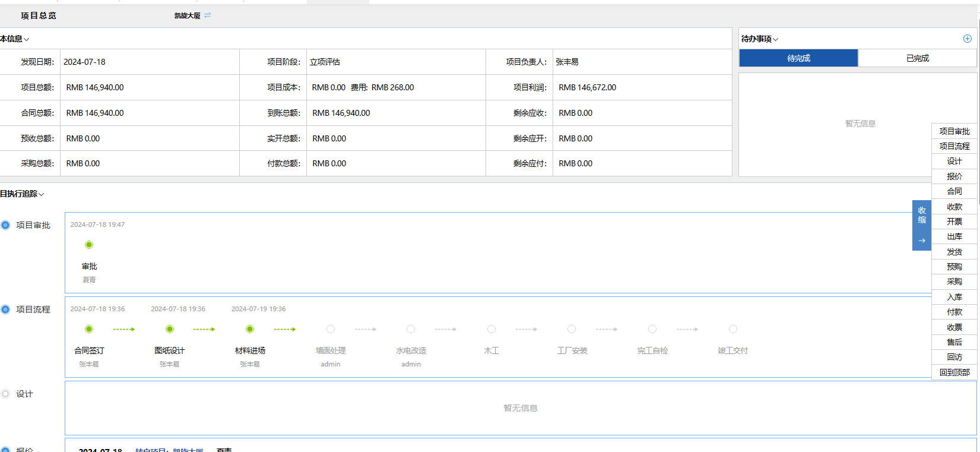This screenshot has height=452, width=980.
Task: Jump to 预购 in side menu
Action: (x=954, y=267)
